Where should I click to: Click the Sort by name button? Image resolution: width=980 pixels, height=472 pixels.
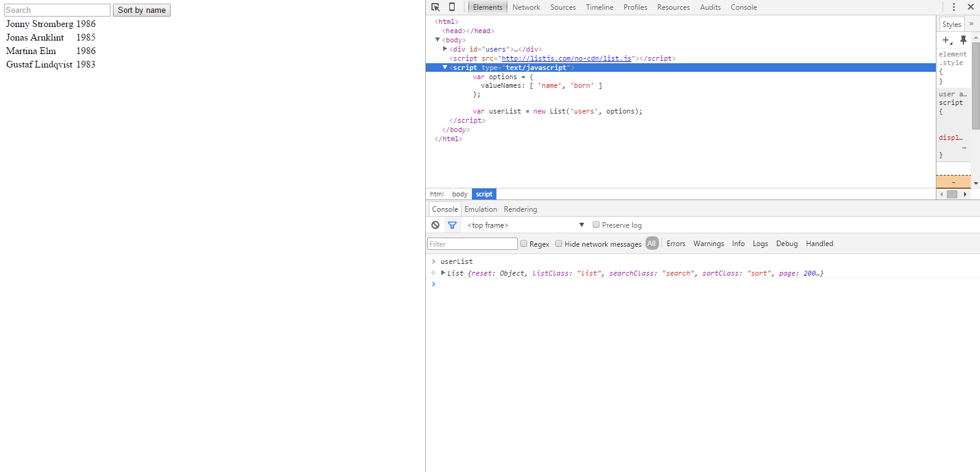(142, 10)
